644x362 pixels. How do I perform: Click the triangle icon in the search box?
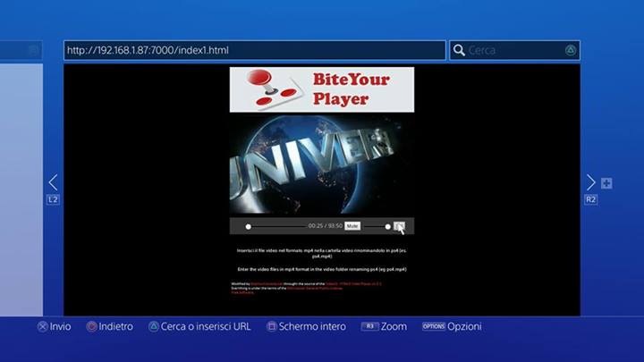(570, 50)
